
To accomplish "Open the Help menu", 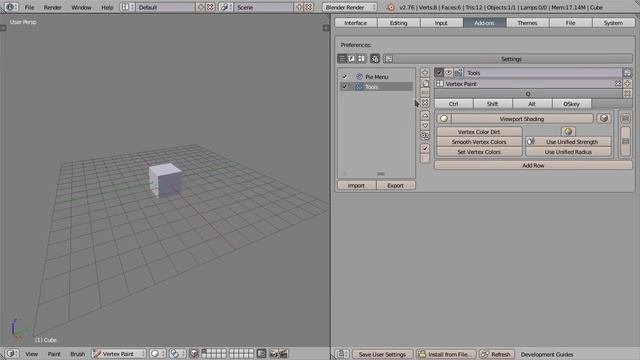I will (x=107, y=7).
